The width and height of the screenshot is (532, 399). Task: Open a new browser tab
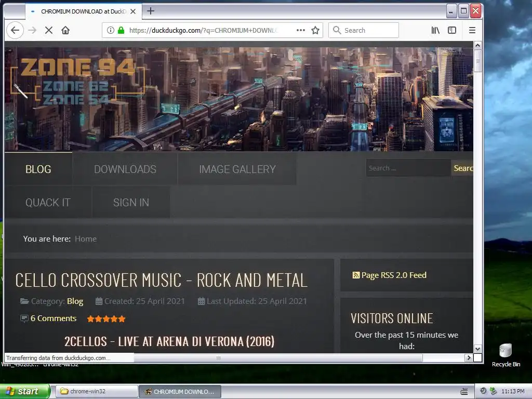pyautogui.click(x=151, y=11)
